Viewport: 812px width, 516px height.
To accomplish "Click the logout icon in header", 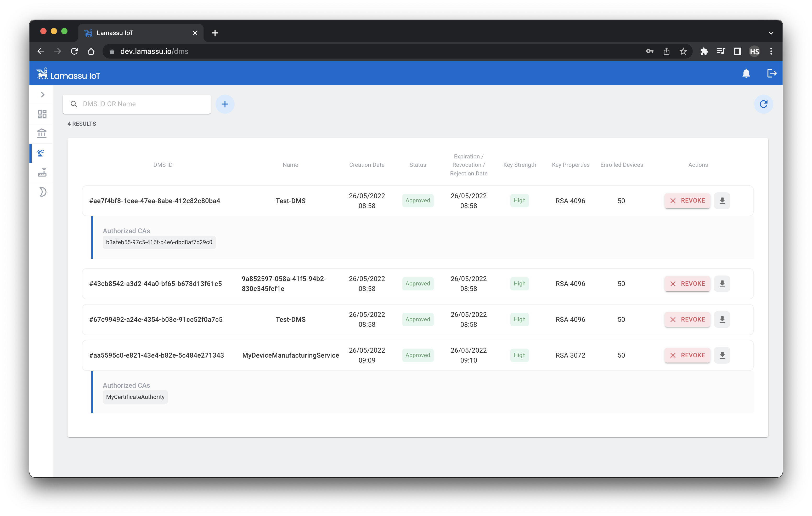I will (771, 73).
